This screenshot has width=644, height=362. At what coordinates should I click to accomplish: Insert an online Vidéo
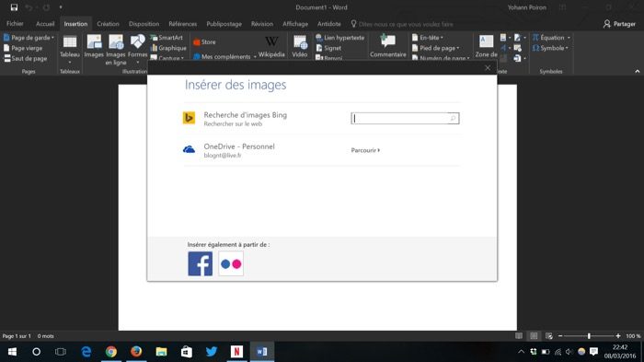tap(300, 46)
